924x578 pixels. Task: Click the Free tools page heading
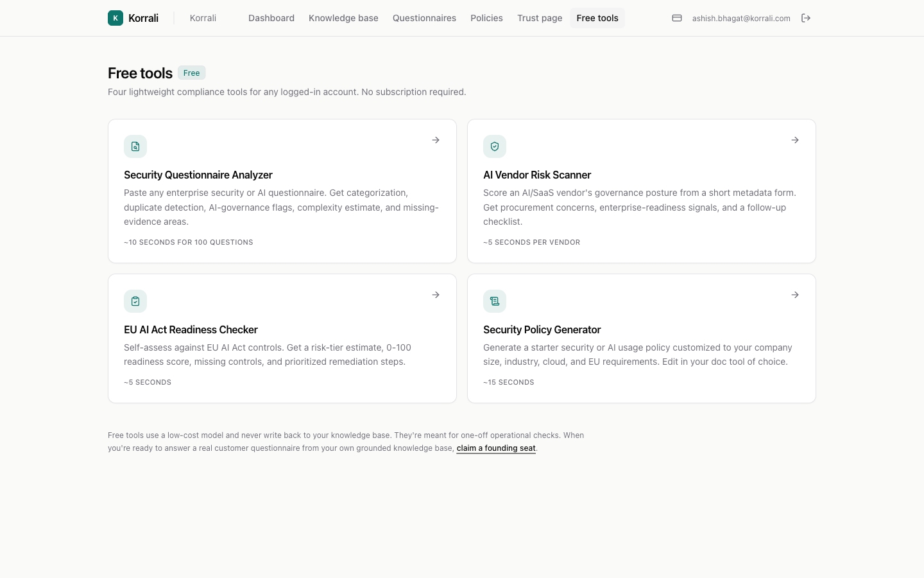(140, 73)
